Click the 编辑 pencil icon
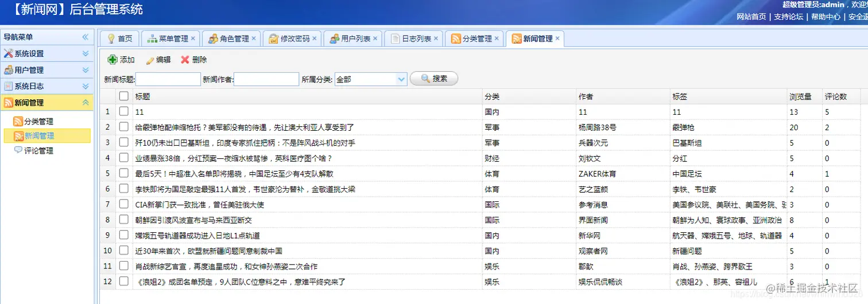Viewport: 868px width, 304px height. 150,60
